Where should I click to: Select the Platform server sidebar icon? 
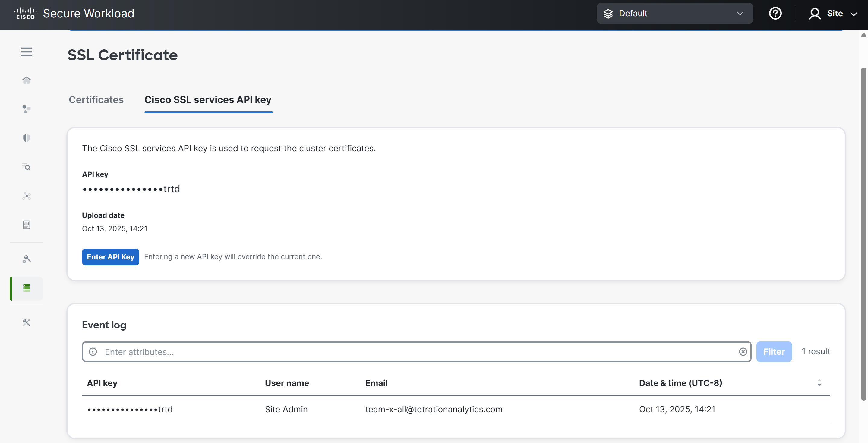(26, 288)
